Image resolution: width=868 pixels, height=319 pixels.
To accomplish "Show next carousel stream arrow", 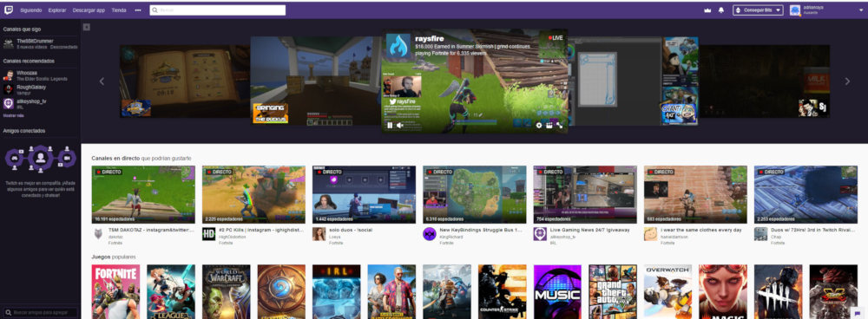I will 847,81.
